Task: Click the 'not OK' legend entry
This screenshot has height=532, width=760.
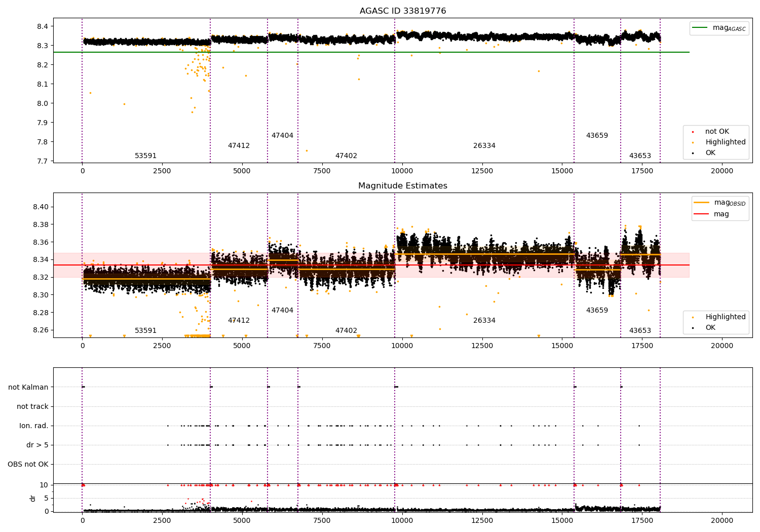Action: coord(717,132)
